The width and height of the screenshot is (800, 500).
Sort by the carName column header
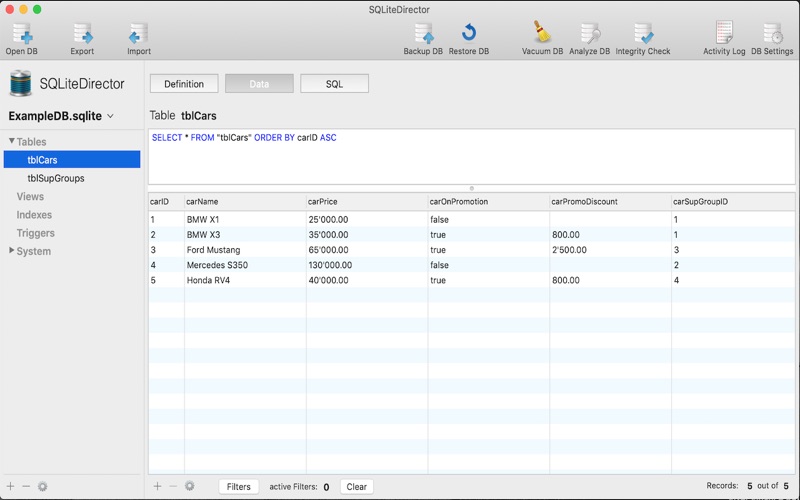(x=245, y=202)
